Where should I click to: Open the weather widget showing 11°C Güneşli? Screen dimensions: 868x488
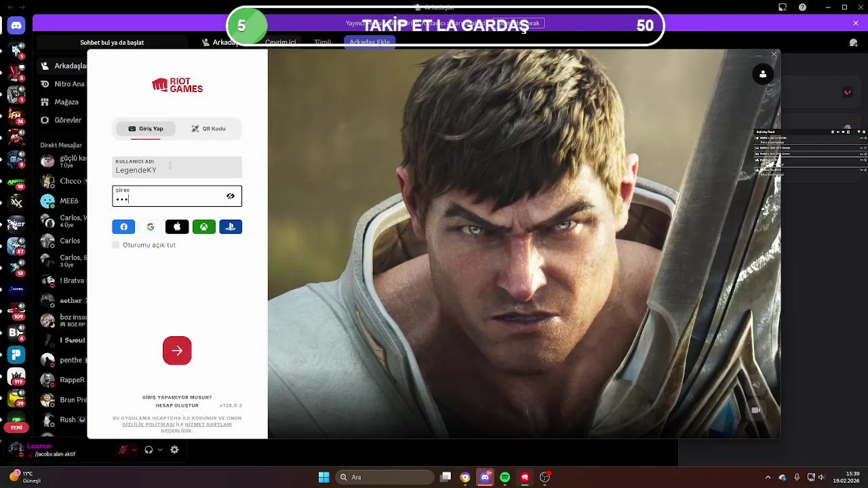coord(24,477)
